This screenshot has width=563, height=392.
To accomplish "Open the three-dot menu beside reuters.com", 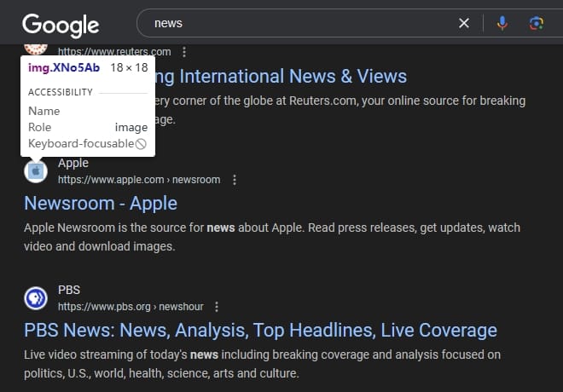I will (x=184, y=52).
